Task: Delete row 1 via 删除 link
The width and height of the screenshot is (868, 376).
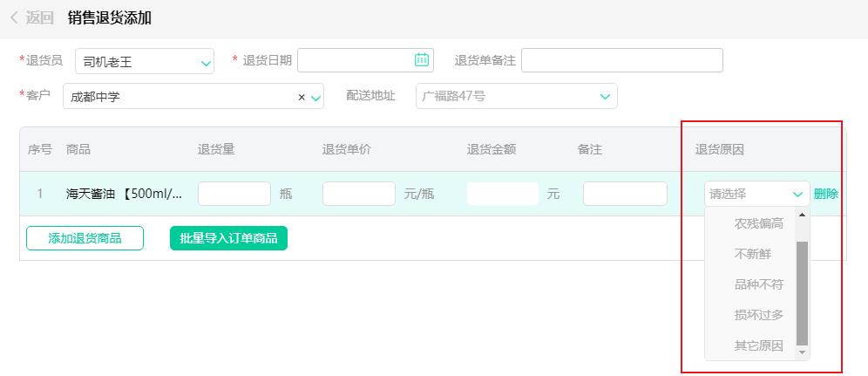Action: [x=825, y=194]
